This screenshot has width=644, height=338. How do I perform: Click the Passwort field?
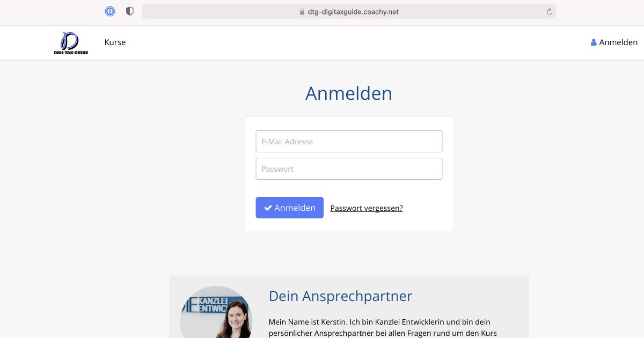(x=349, y=168)
